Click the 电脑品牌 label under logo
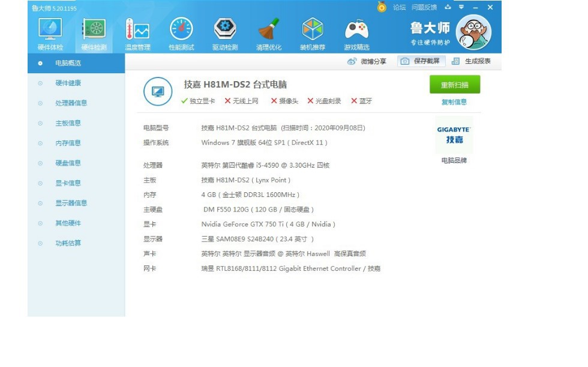 coord(454,160)
